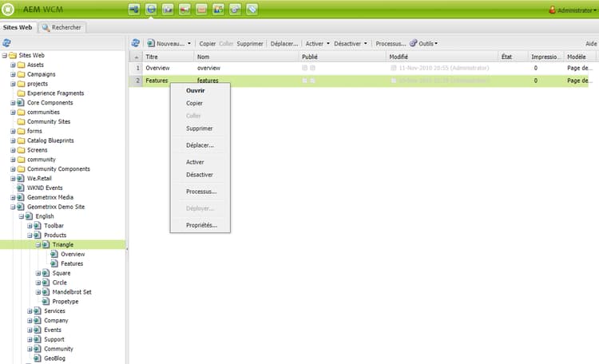This screenshot has height=364, width=599.
Task: Open the Aide help link
Action: pyautogui.click(x=591, y=44)
